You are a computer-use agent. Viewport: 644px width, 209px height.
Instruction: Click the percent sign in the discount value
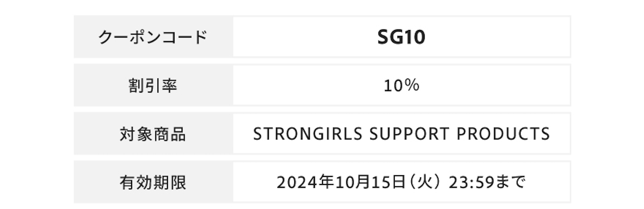point(413,86)
